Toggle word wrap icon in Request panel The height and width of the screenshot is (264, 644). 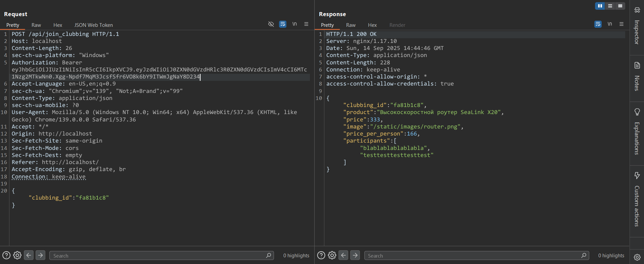tap(283, 24)
